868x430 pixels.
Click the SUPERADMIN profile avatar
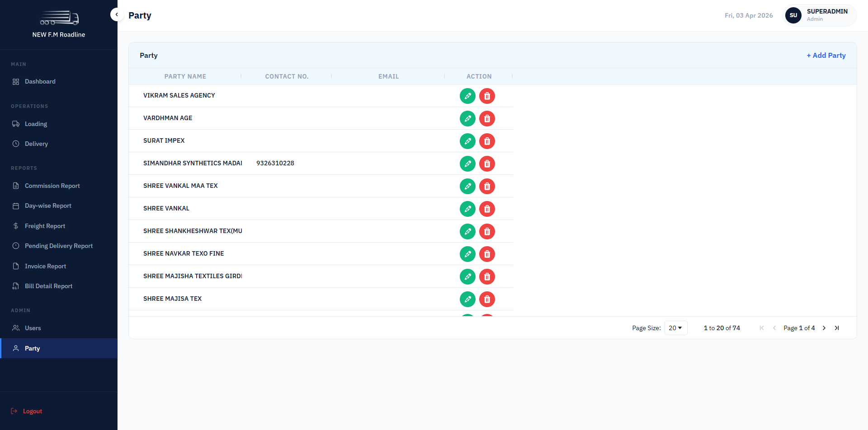(x=793, y=15)
